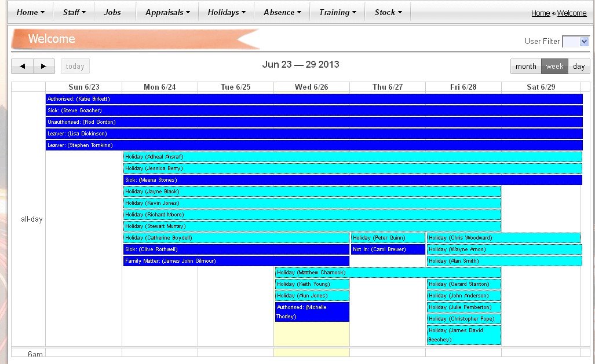Expand the Appraisals menu
This screenshot has width=595, height=364.
[167, 12]
